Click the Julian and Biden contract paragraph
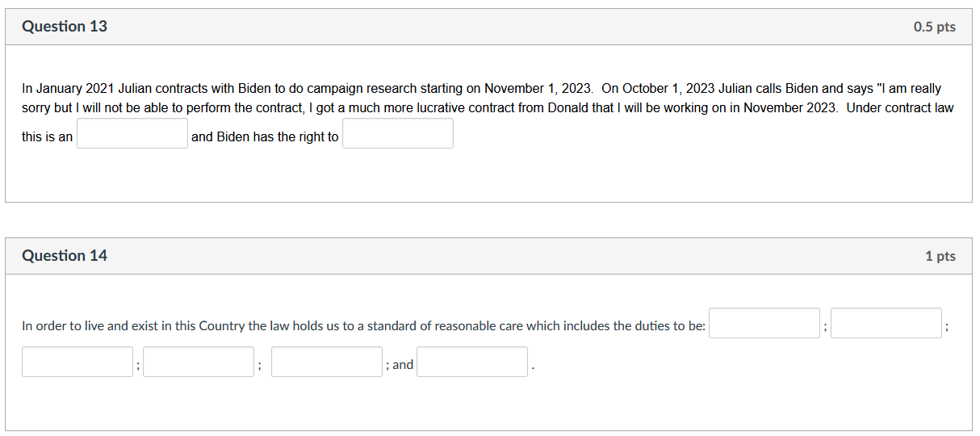Image resolution: width=980 pixels, height=436 pixels. click(x=484, y=98)
